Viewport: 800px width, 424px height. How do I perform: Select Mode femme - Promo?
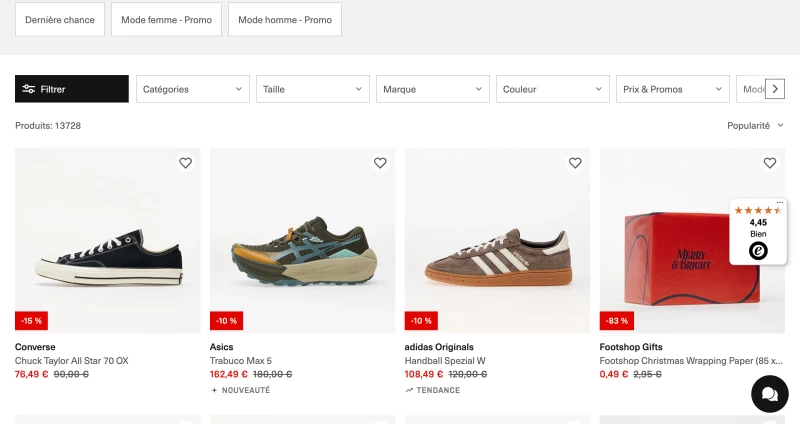166,20
